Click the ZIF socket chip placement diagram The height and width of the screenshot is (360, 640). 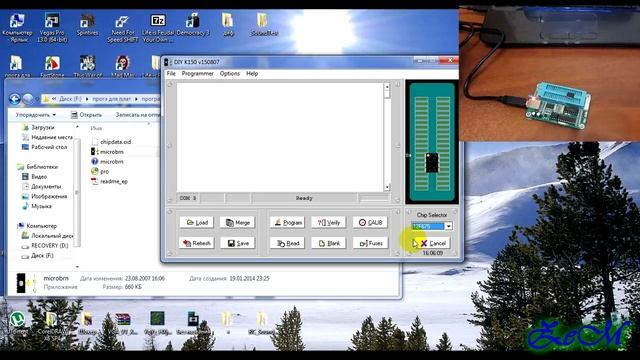[x=432, y=142]
